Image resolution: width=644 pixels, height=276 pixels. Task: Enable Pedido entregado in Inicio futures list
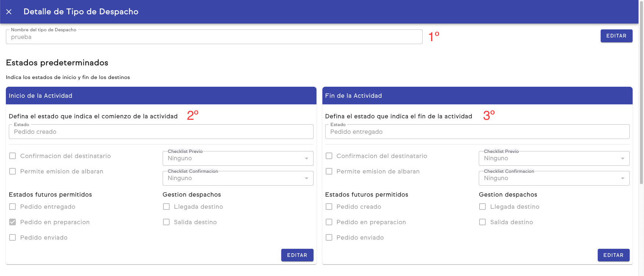coord(12,207)
